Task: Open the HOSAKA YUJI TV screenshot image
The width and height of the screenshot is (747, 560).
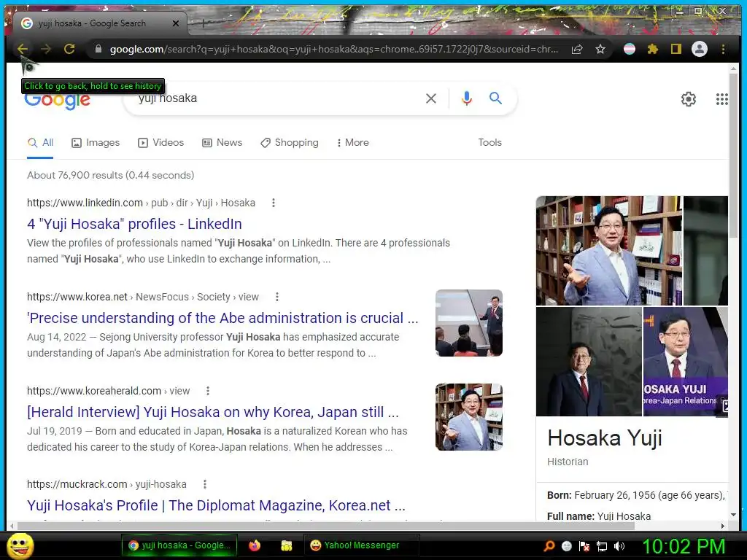Action: click(686, 362)
